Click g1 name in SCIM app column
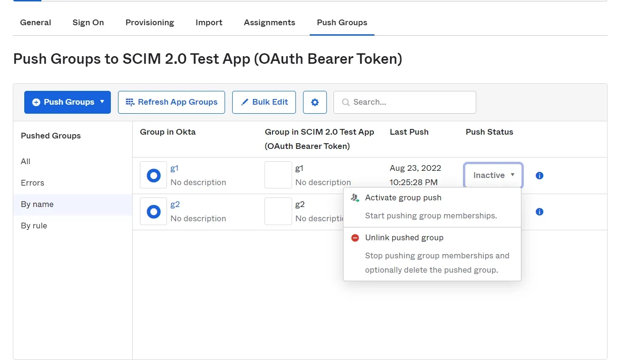Screen dimensions: 618x364 click(299, 168)
